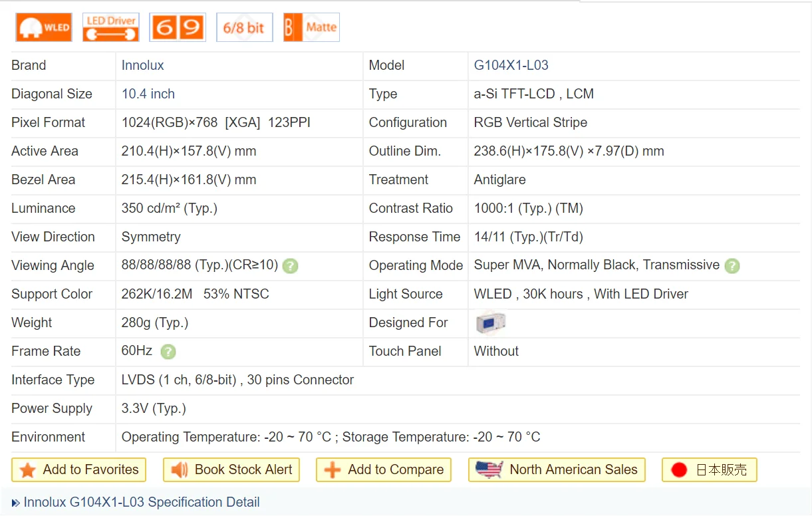Click the Contrast Ratio row label
Screen dimensions: 812x516
click(411, 208)
